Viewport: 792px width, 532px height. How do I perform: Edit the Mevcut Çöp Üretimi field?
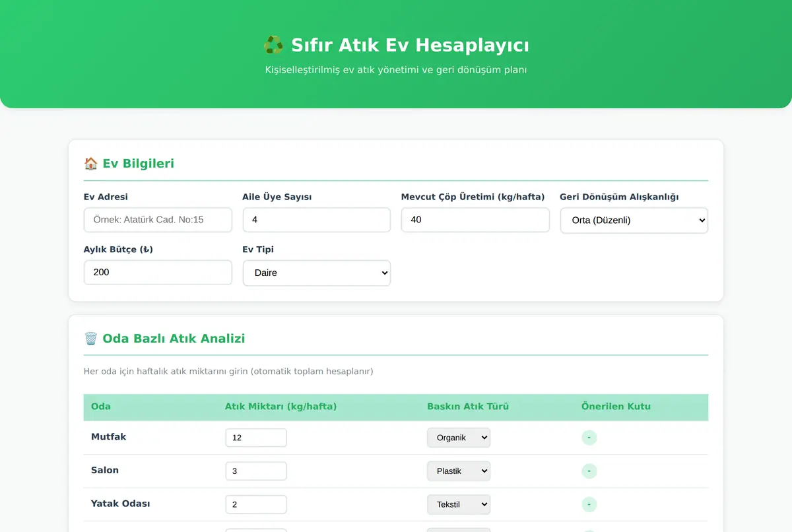point(475,220)
